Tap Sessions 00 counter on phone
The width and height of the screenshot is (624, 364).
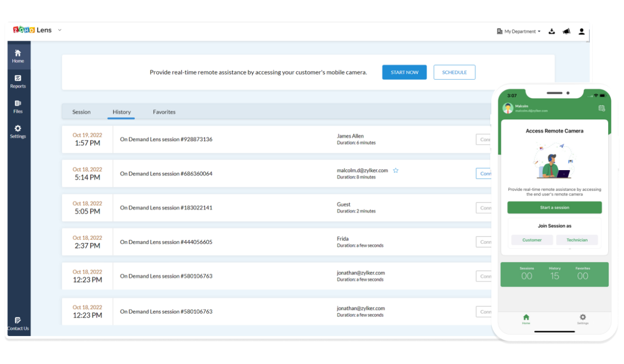pos(527,274)
